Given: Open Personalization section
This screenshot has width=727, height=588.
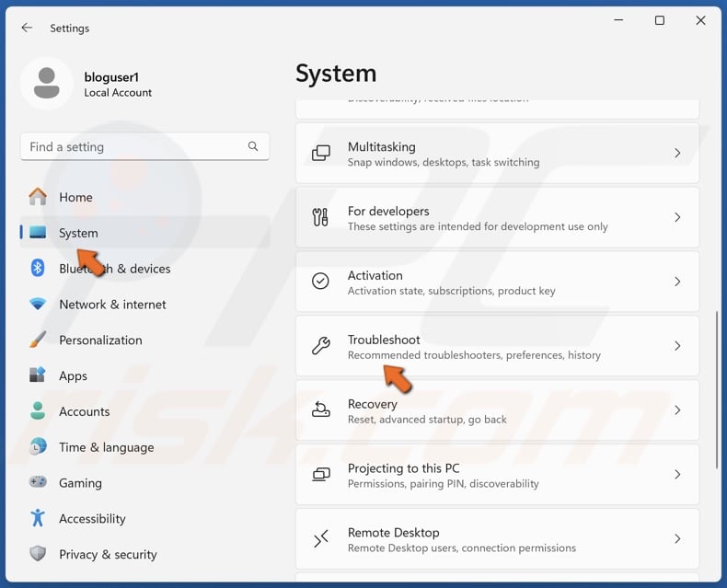Looking at the screenshot, I should click(x=144, y=340).
